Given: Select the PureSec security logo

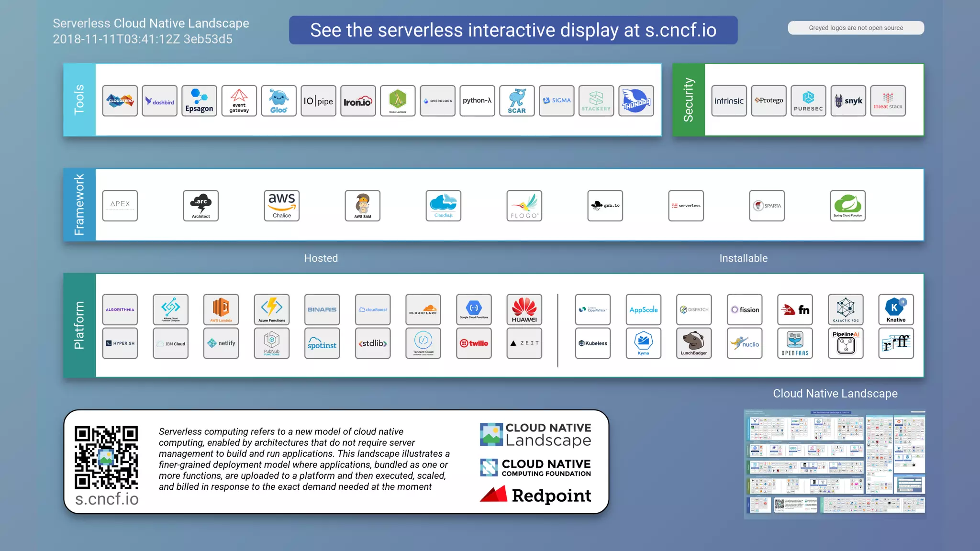Looking at the screenshot, I should click(808, 101).
